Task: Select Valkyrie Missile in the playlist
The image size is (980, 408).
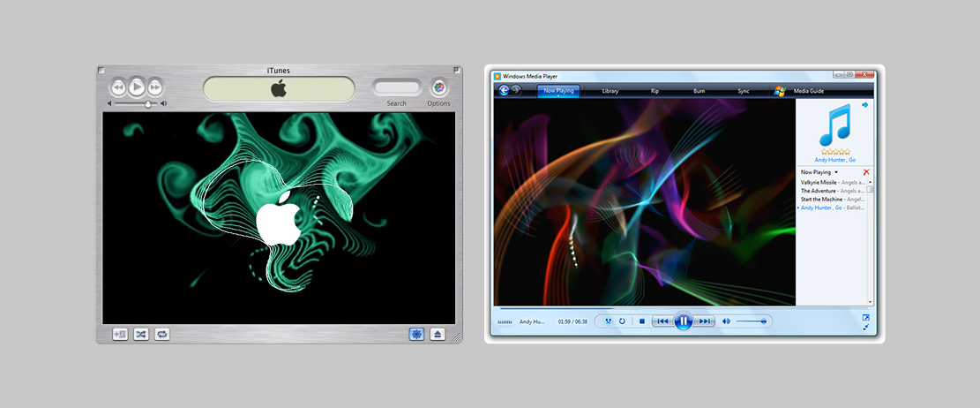Action: (x=833, y=182)
